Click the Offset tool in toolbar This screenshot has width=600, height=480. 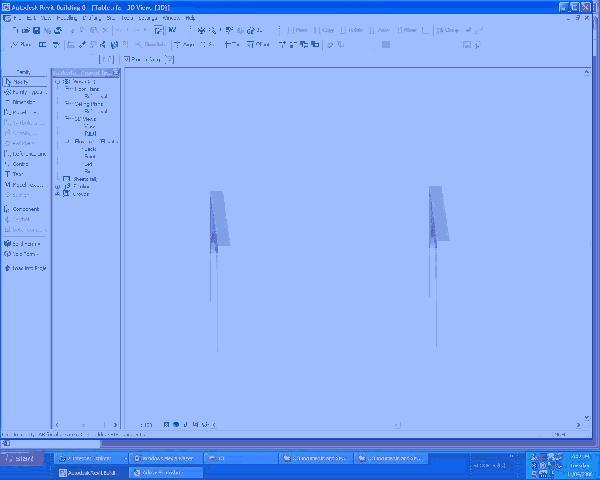[258, 45]
